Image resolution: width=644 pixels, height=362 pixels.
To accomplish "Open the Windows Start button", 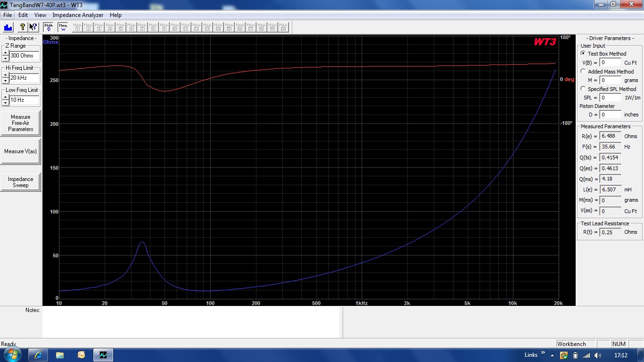I will pyautogui.click(x=12, y=355).
